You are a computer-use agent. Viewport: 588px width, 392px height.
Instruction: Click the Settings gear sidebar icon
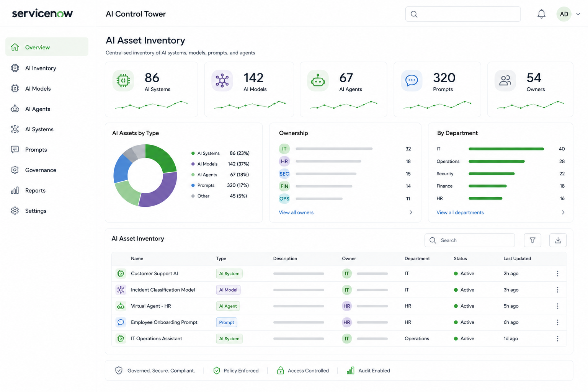[x=15, y=211]
